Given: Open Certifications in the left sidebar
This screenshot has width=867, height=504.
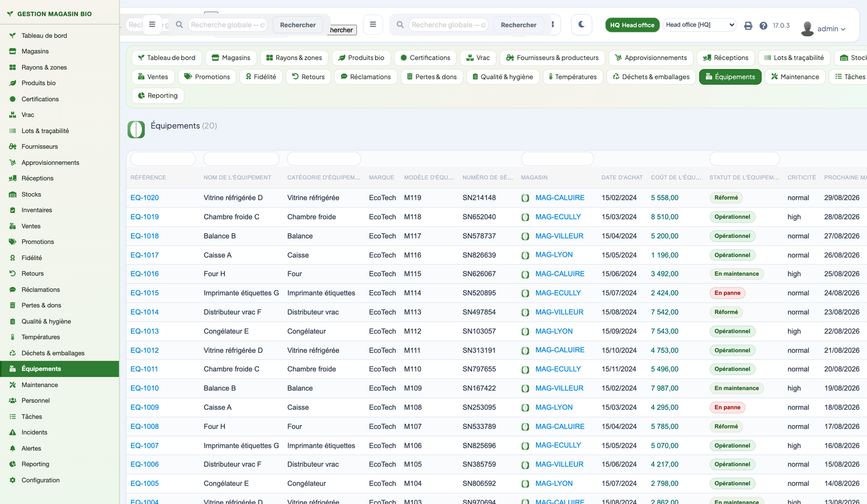Looking at the screenshot, I should click(x=60, y=99).
